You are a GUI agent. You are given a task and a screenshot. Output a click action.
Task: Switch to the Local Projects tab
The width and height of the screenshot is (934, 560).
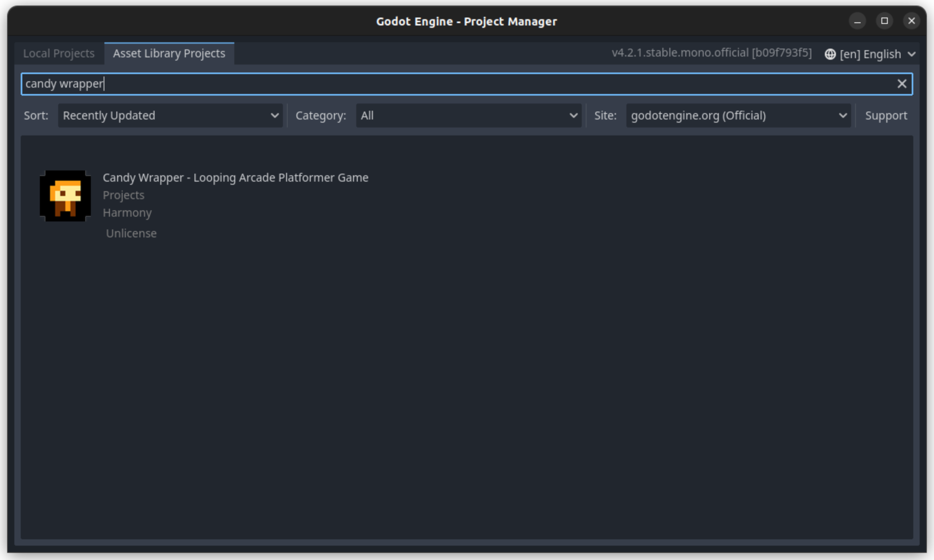coord(59,53)
